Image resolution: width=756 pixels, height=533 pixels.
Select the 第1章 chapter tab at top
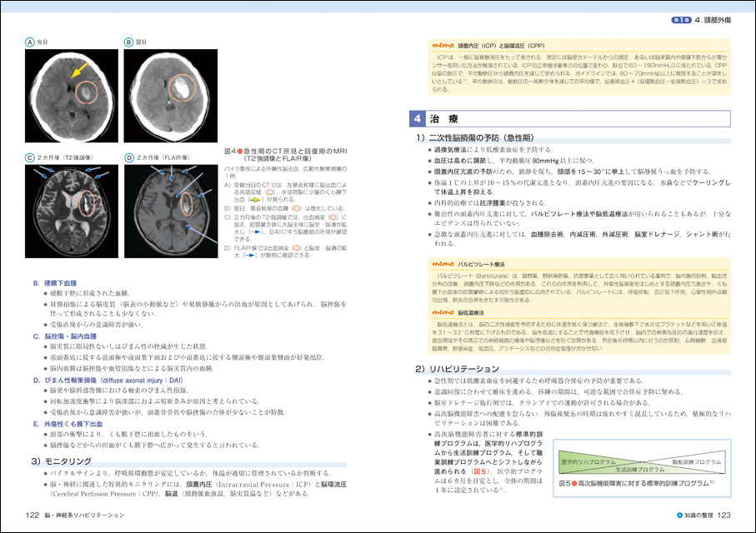[x=658, y=20]
